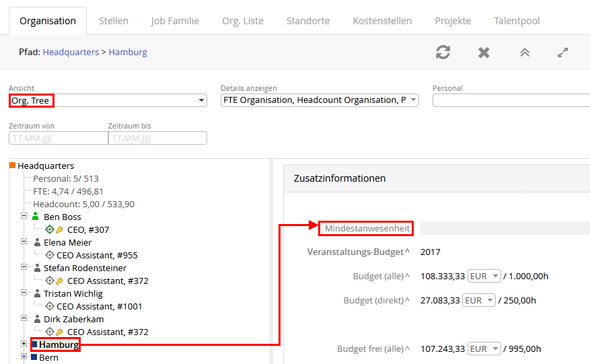Viewport: 590px width, 364px height.
Task: Open the Projekte tab
Action: (453, 21)
